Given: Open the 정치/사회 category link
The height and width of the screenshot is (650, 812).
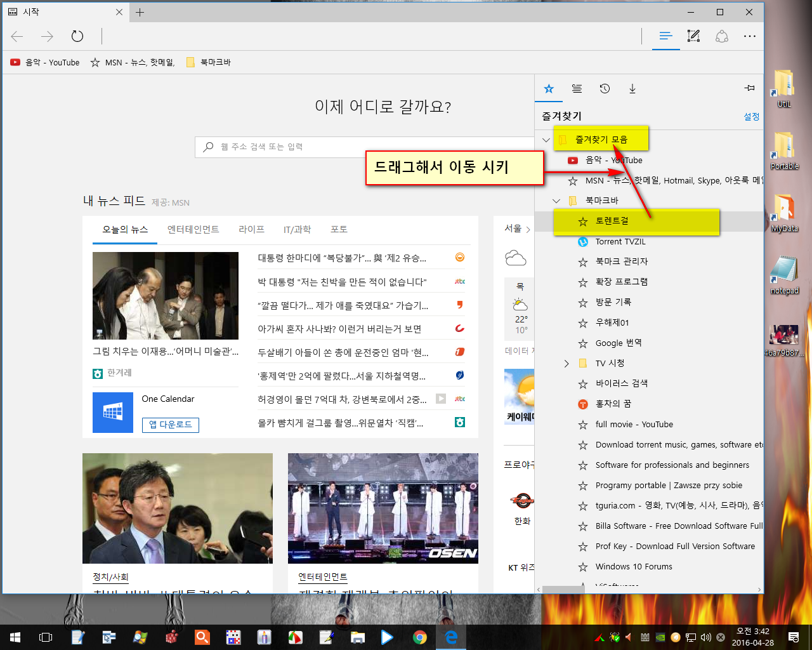Looking at the screenshot, I should click(111, 577).
